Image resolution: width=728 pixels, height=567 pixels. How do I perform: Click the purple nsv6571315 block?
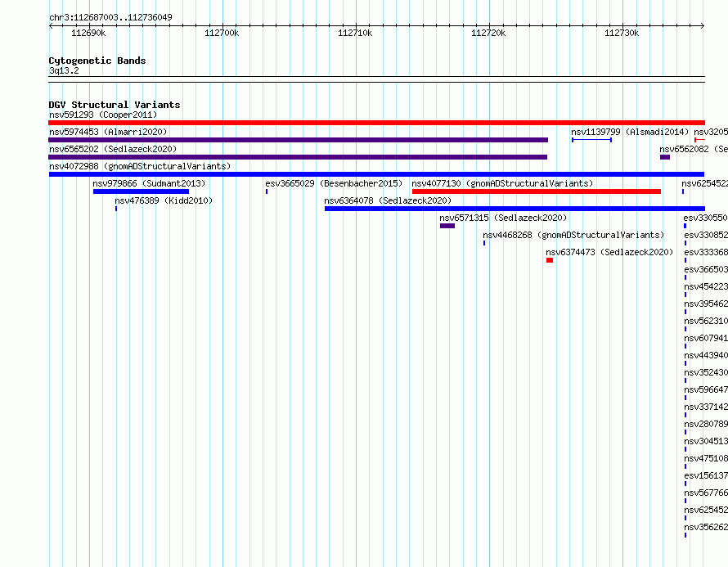coord(447,226)
